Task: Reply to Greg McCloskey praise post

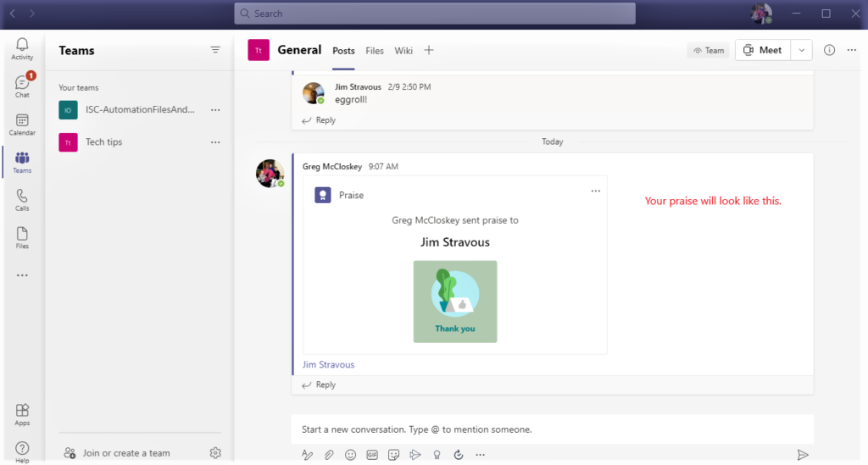Action: coord(320,385)
